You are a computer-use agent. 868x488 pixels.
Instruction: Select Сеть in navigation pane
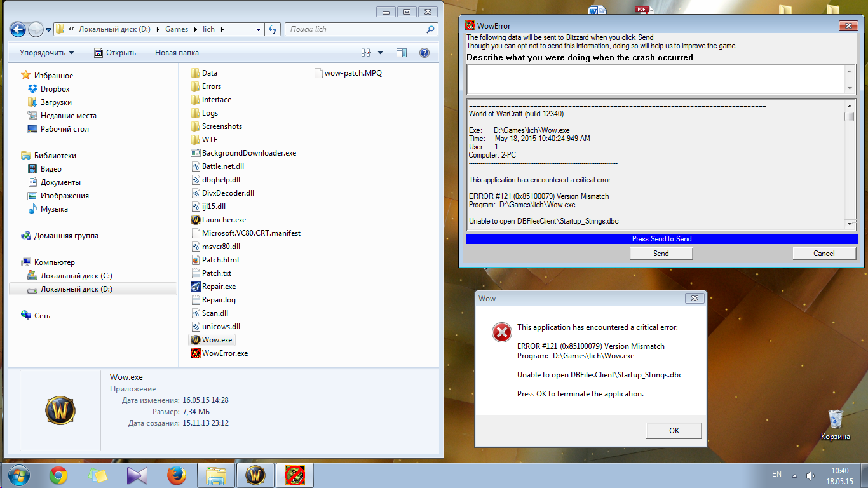pyautogui.click(x=36, y=316)
